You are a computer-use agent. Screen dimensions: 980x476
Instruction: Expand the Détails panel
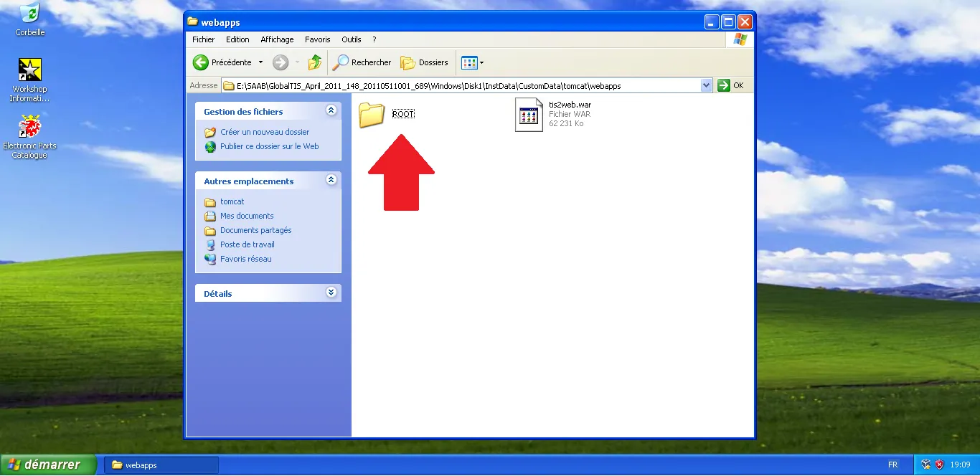[331, 292]
